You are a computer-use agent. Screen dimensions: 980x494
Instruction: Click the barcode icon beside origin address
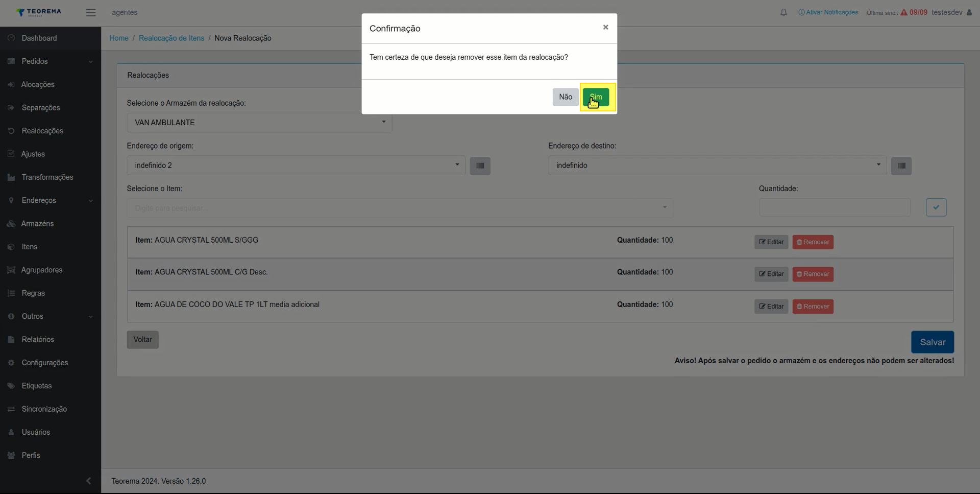(x=480, y=166)
